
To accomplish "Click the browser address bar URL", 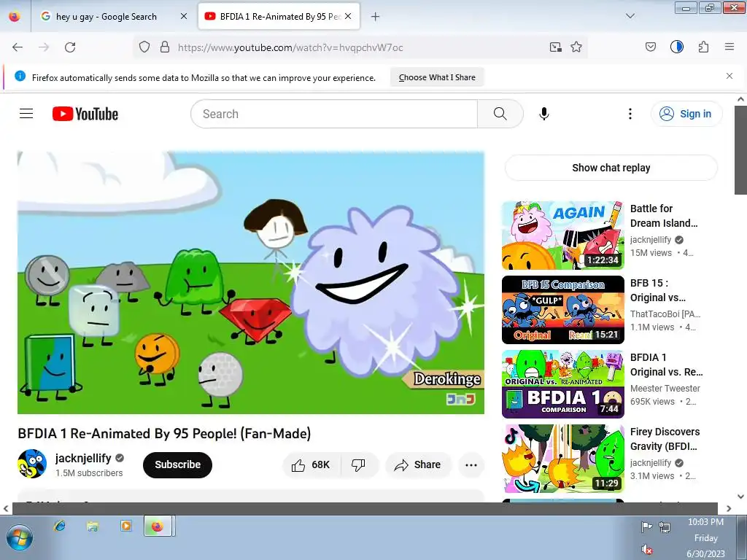I will (290, 47).
